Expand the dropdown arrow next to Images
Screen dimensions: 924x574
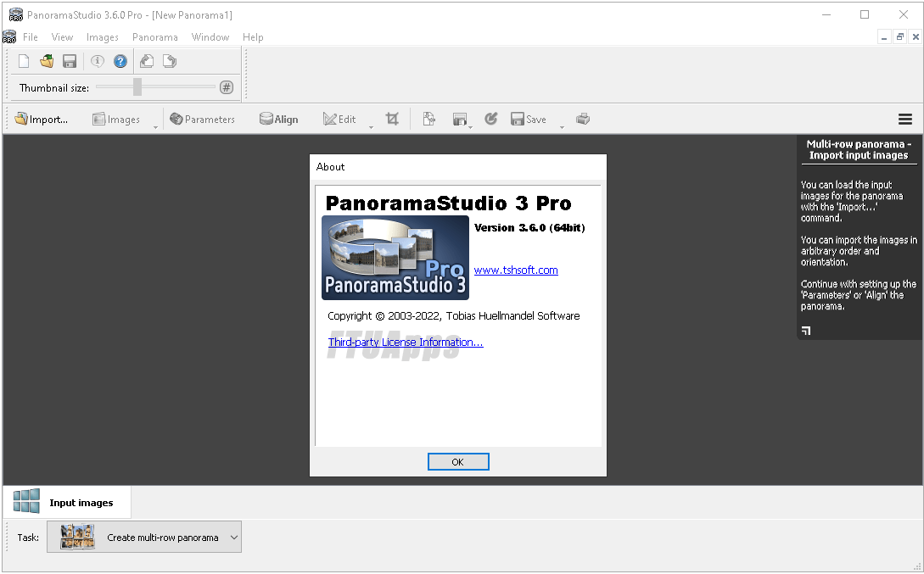[155, 126]
